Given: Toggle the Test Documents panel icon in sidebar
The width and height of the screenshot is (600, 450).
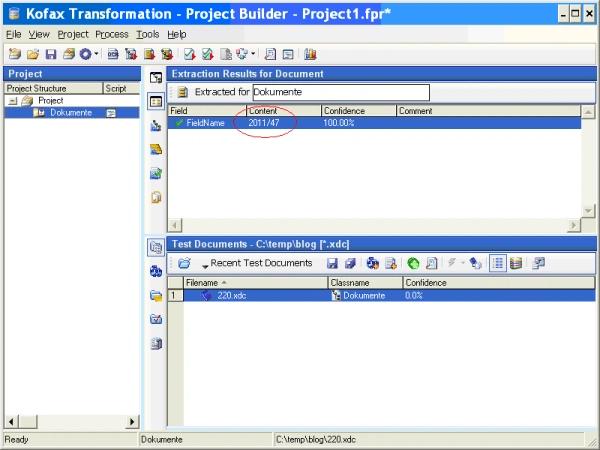Looking at the screenshot, I should [x=156, y=247].
